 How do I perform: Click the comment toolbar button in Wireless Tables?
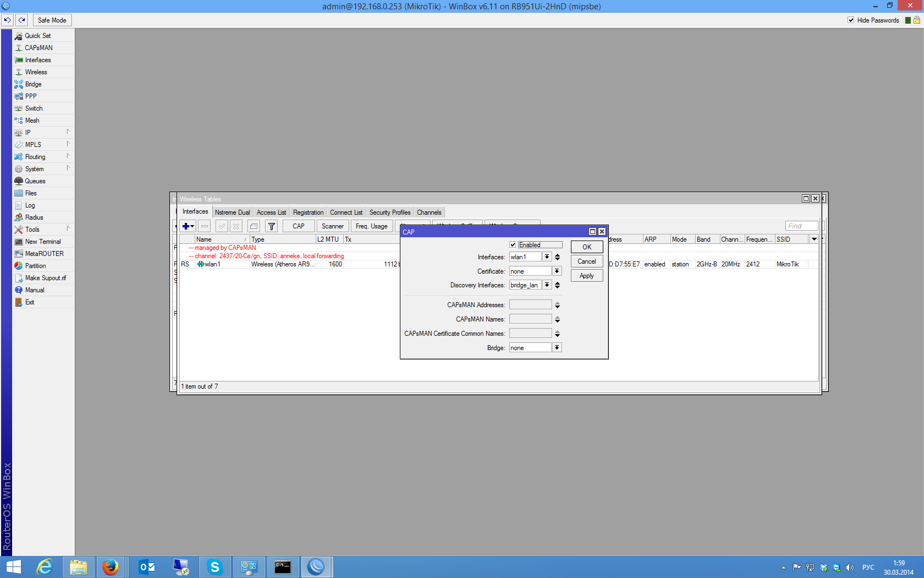click(254, 226)
